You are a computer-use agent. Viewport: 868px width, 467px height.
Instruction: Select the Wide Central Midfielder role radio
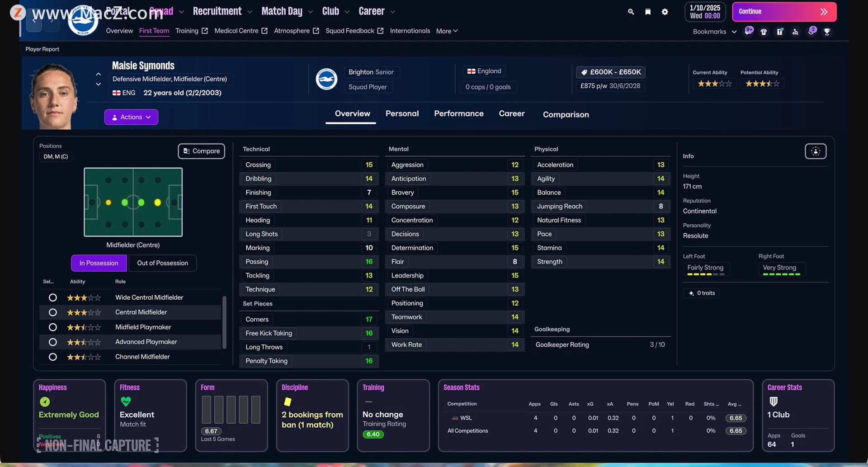click(53, 297)
